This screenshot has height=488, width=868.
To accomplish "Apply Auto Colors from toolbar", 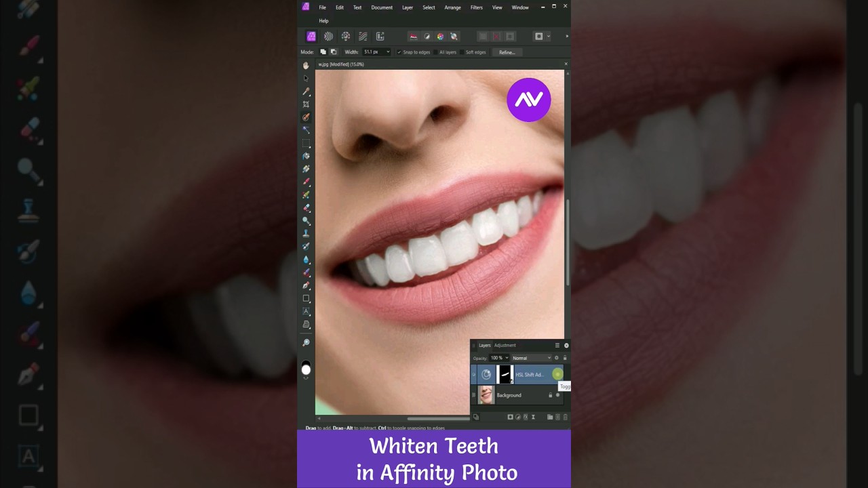I will pyautogui.click(x=440, y=37).
